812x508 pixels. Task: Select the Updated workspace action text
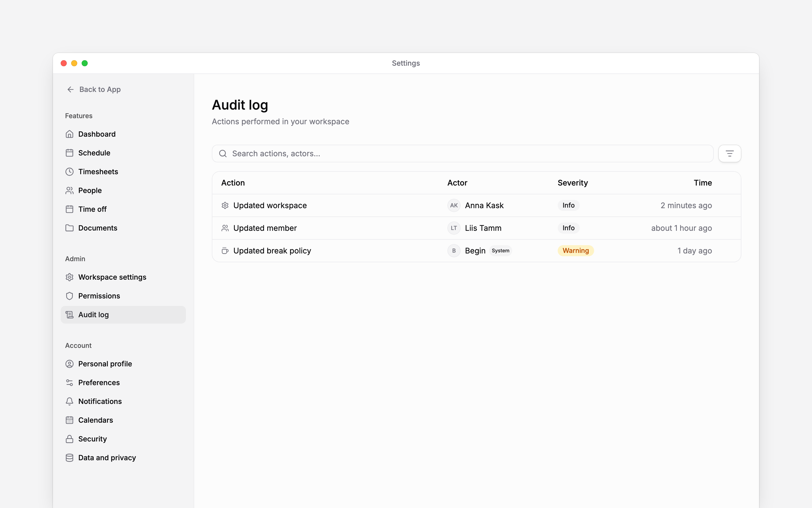pyautogui.click(x=270, y=205)
